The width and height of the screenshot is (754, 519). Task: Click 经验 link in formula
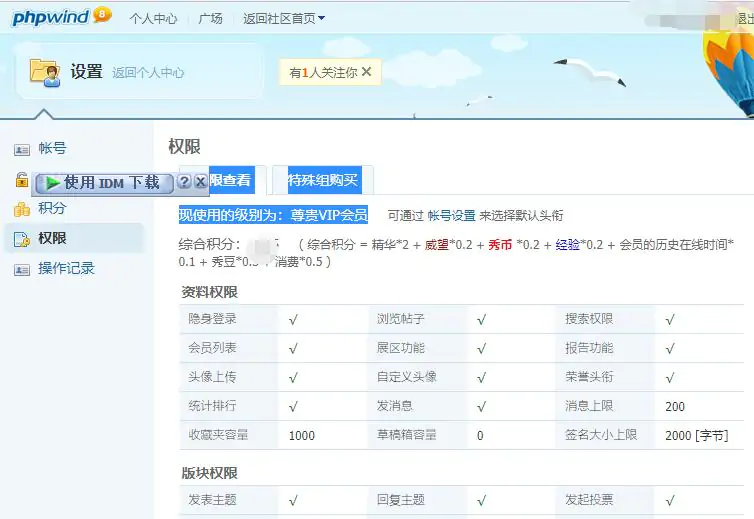coord(567,245)
